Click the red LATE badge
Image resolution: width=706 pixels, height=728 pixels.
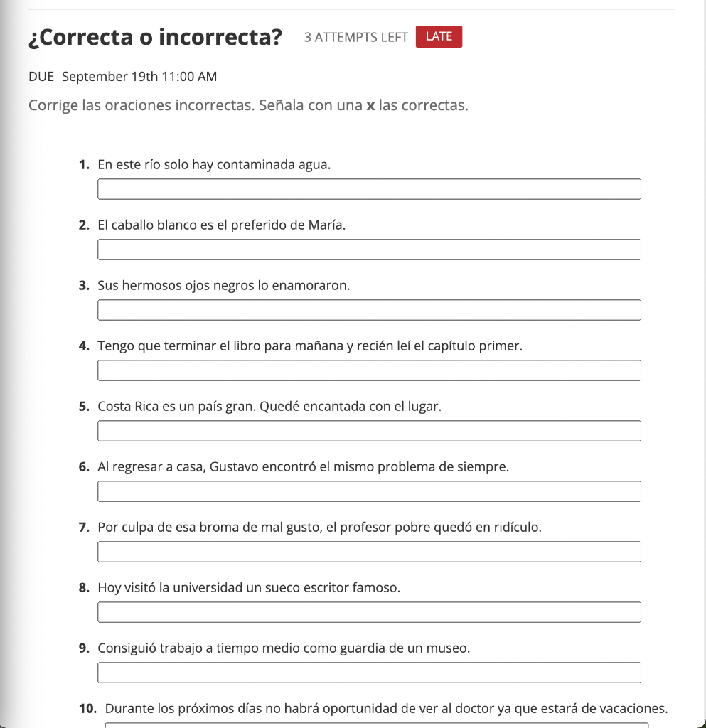pos(439,36)
